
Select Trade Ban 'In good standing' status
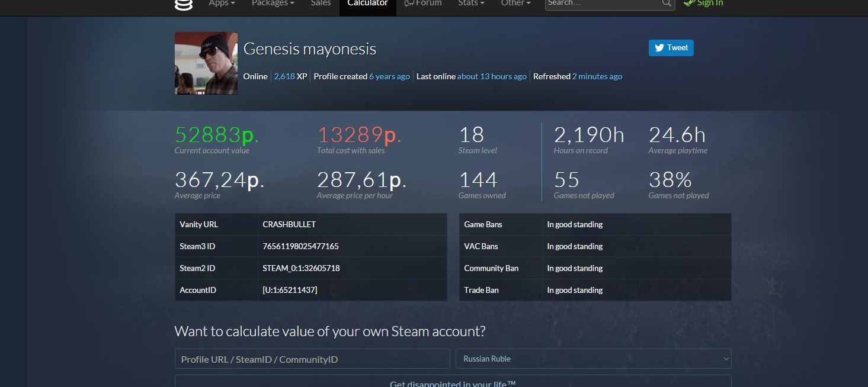tap(575, 291)
